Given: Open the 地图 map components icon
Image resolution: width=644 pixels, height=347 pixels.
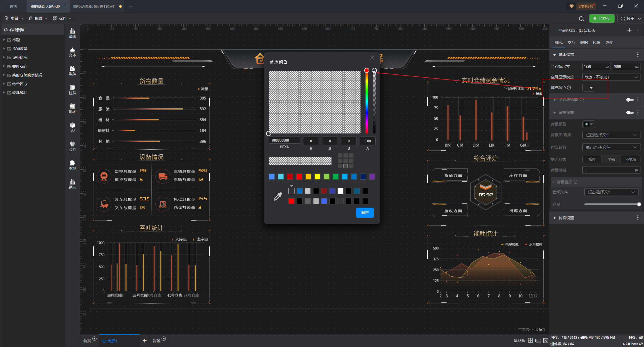Looking at the screenshot, I should [72, 108].
